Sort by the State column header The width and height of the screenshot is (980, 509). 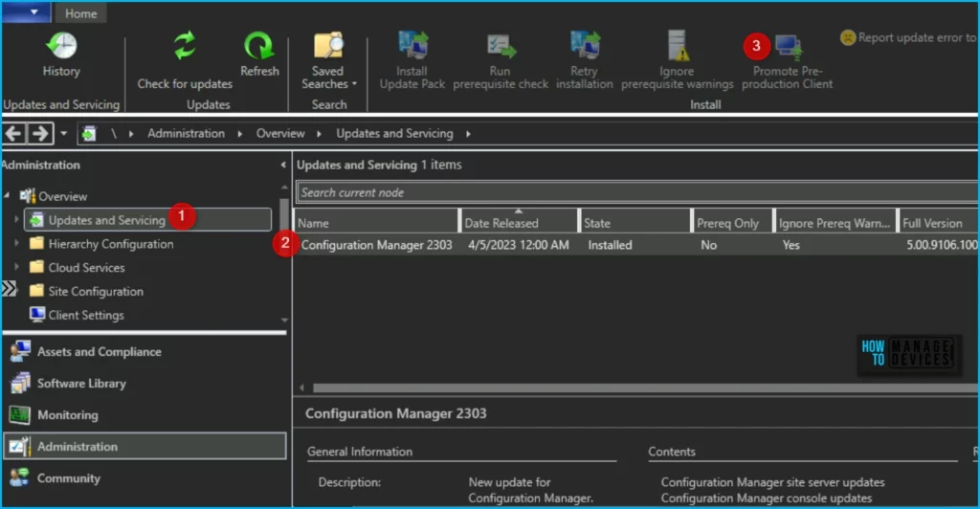635,223
